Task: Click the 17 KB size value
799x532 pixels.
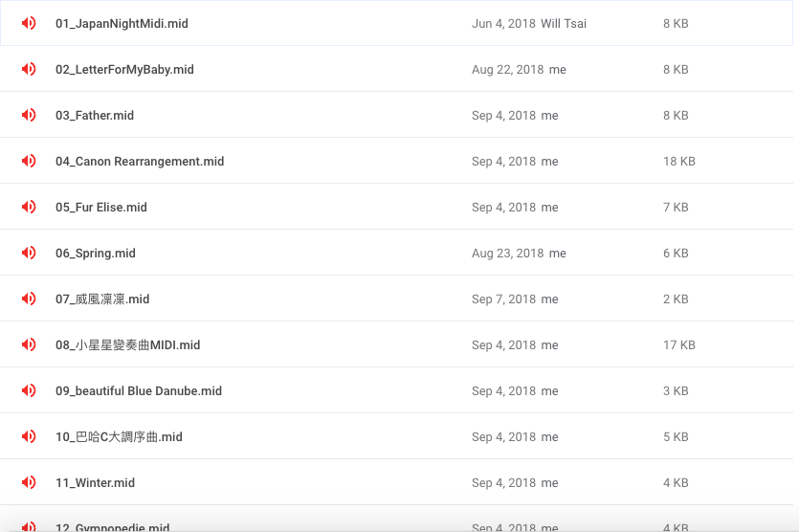Action: pos(678,345)
